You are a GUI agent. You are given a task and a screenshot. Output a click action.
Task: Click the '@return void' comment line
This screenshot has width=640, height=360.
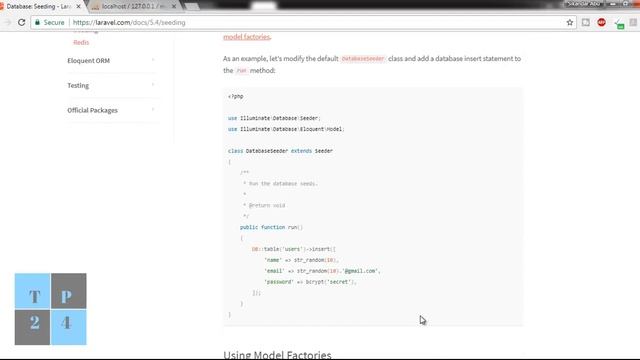point(264,205)
